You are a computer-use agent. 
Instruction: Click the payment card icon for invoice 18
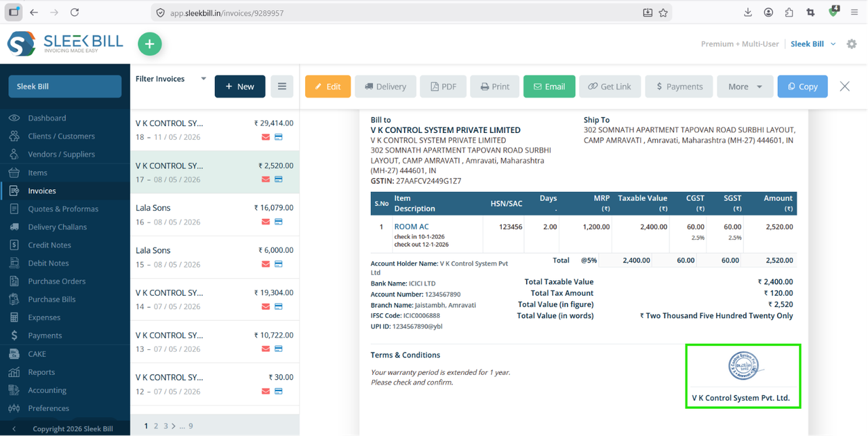point(278,138)
